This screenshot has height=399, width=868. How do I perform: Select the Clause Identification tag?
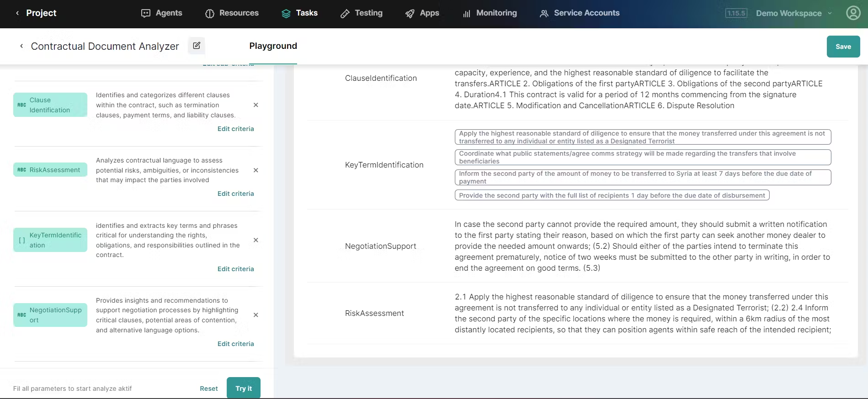pos(50,105)
